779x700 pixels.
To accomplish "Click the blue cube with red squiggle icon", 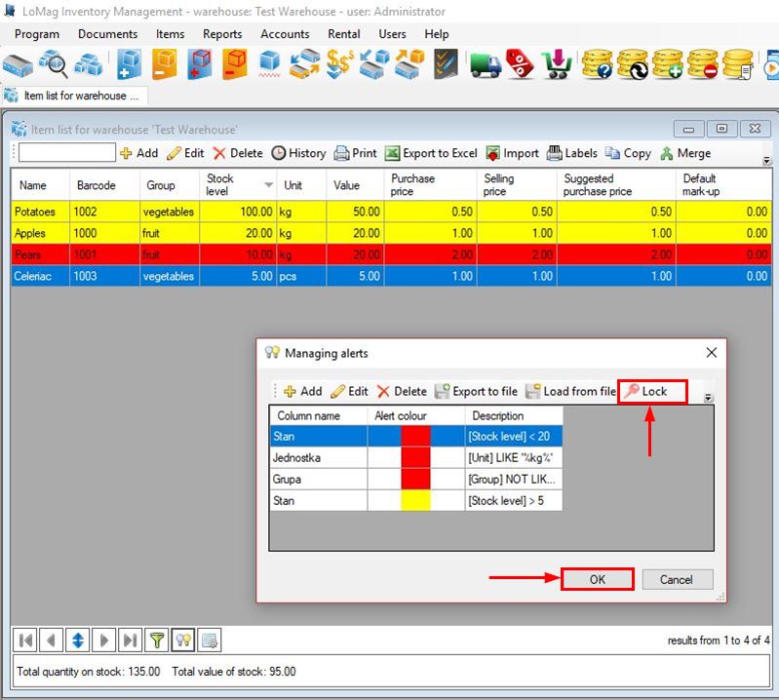I will pyautogui.click(x=270, y=64).
